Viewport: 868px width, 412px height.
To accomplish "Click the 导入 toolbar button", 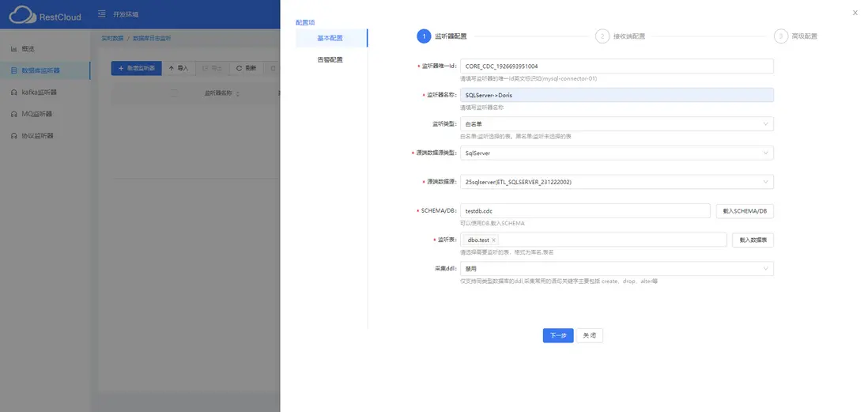I will pyautogui.click(x=178, y=68).
